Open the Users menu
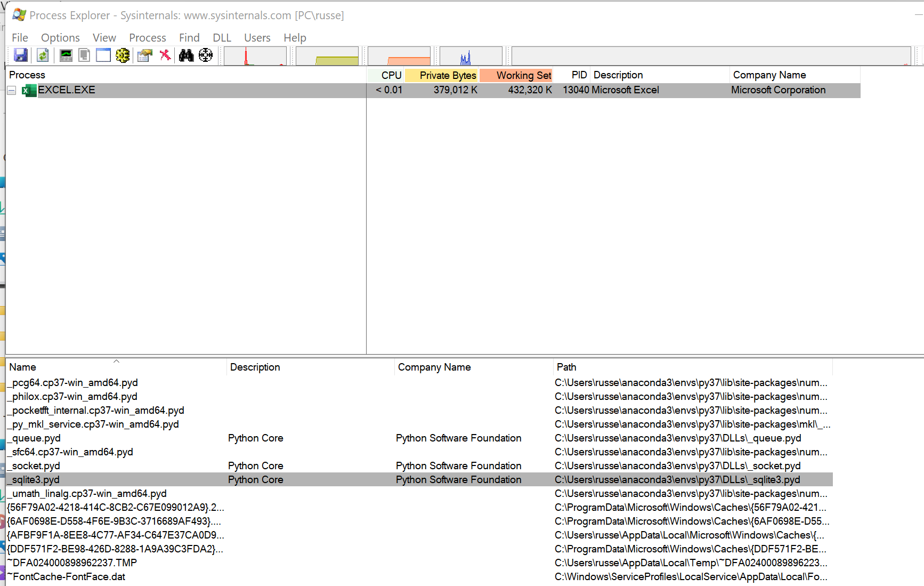The width and height of the screenshot is (924, 586). pyautogui.click(x=257, y=38)
